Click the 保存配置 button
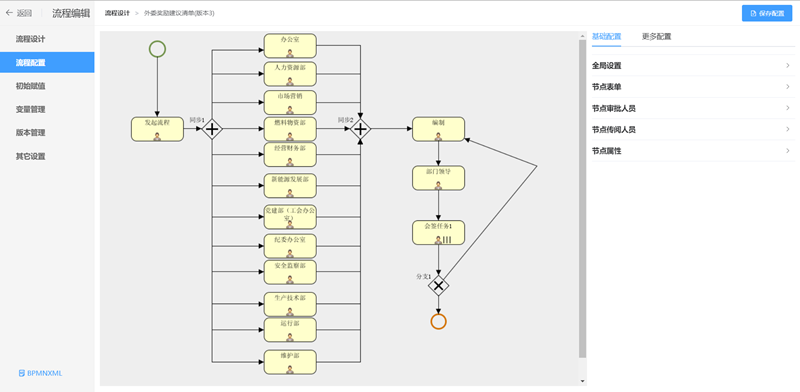Viewport: 800px width, 392px height. pos(767,13)
